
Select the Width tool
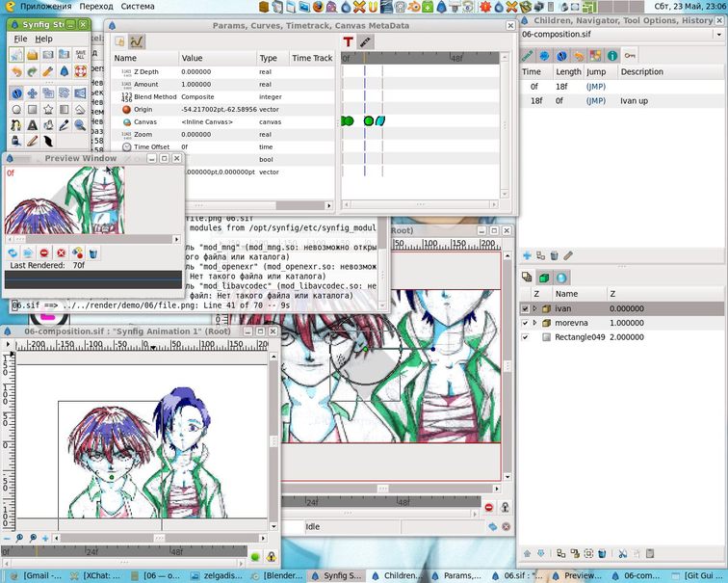click(x=48, y=141)
